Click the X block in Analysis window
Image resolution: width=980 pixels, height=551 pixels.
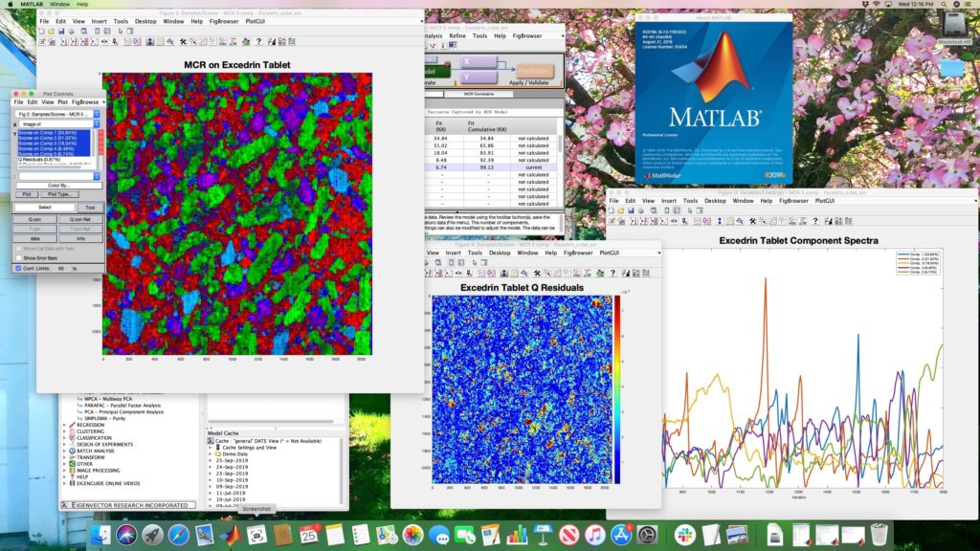479,61
